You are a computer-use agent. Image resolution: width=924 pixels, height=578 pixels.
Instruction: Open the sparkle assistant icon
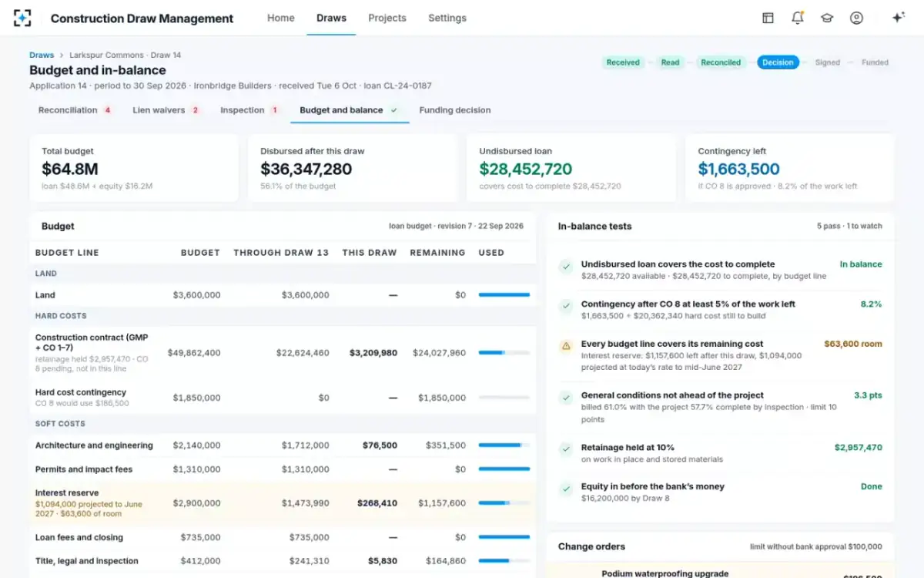point(898,18)
